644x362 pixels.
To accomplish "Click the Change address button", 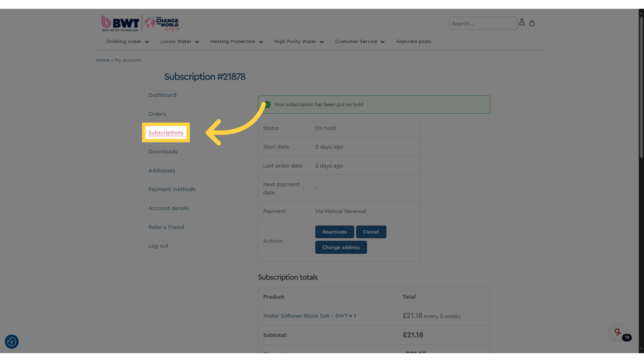I will pyautogui.click(x=341, y=247).
